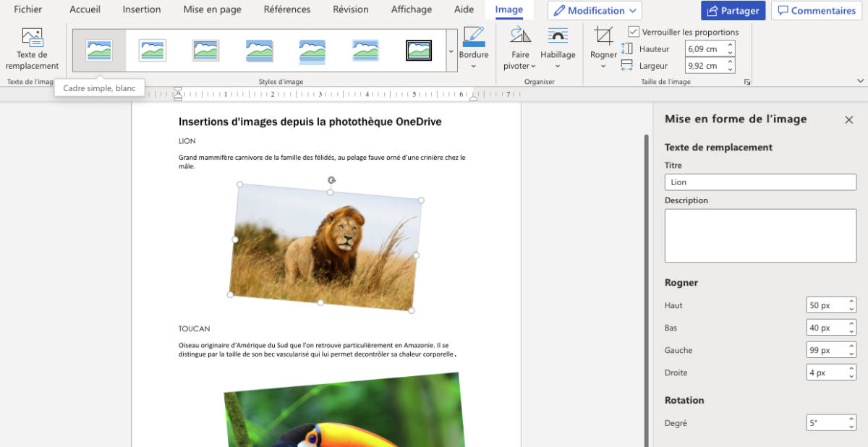Screen dimensions: 868x447
Task: Expand the Styles d'image gallery arrow
Action: click(x=451, y=51)
